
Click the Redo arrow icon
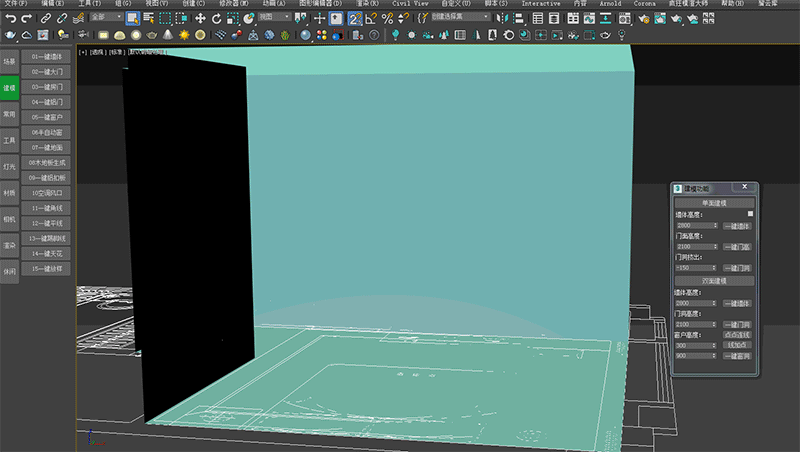click(x=25, y=18)
